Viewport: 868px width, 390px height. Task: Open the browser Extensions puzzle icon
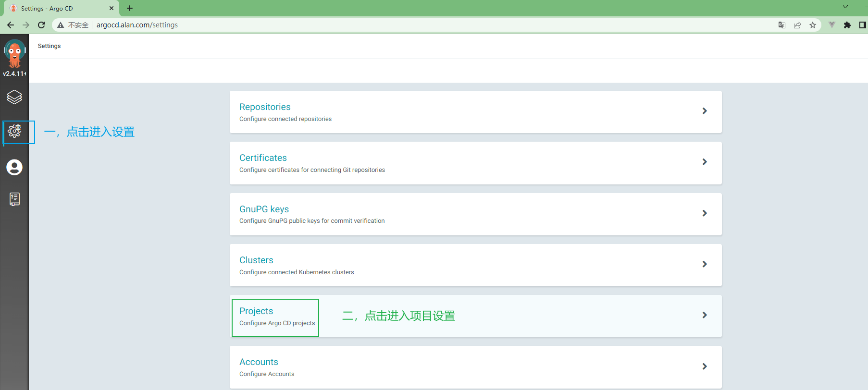click(x=847, y=25)
